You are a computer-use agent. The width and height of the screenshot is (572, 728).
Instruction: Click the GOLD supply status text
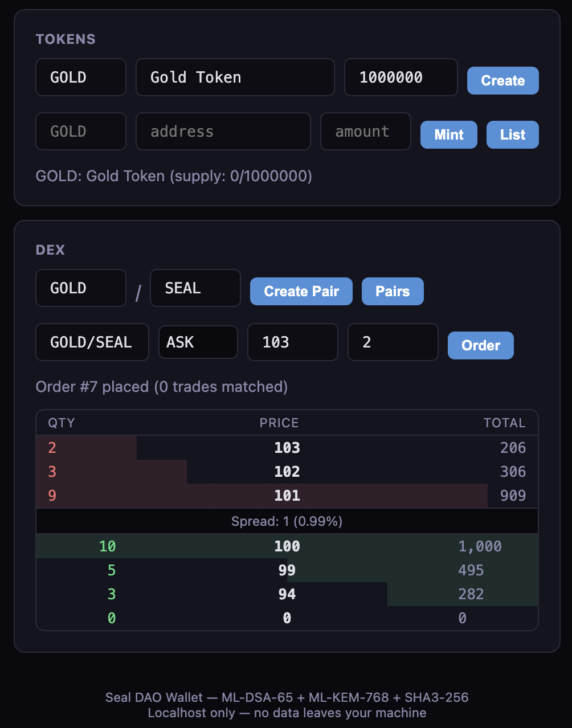point(173,176)
